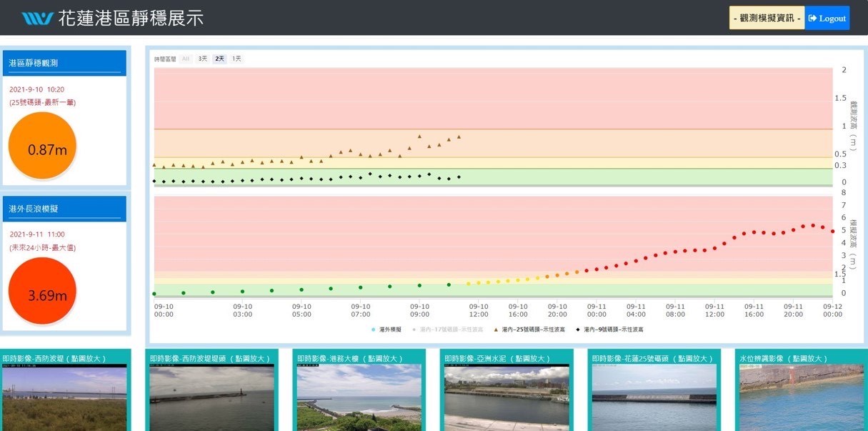868x431 pixels.
Task: Open the 觀測模擬資訊 menu button
Action: tap(767, 18)
